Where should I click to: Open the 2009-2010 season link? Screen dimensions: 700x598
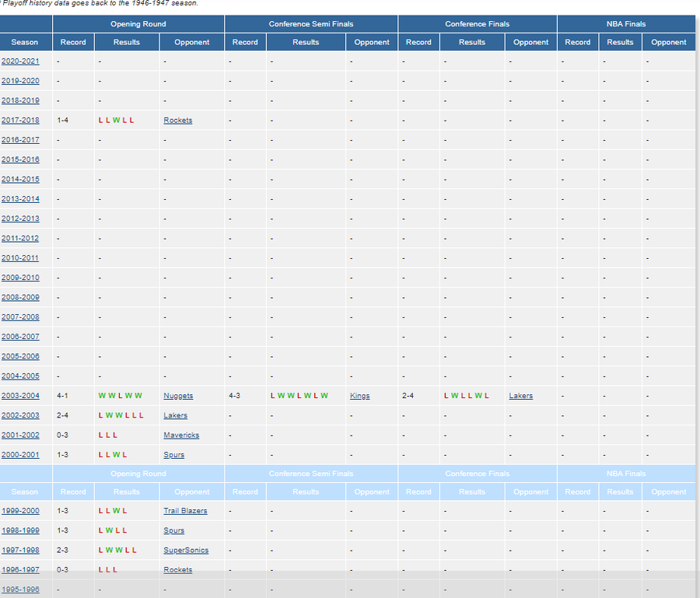(20, 278)
